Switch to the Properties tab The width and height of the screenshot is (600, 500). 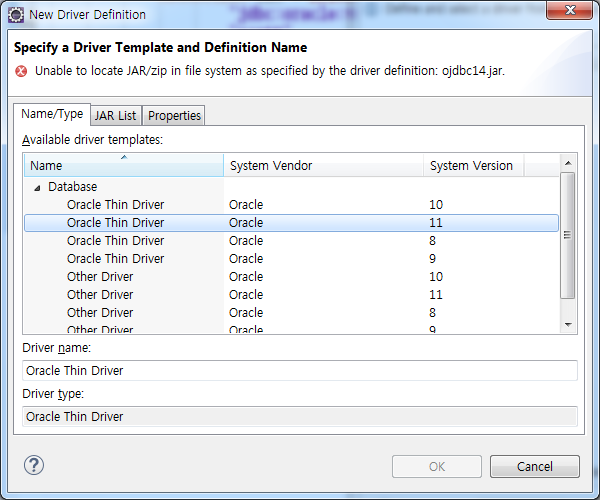[x=174, y=116]
